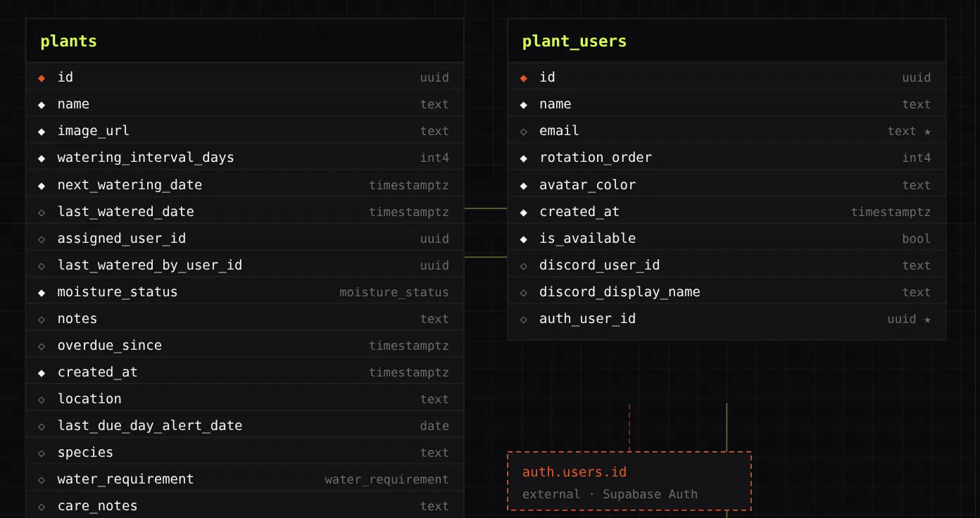
Task: Click the hollow diamond beside last_watered_by_user_id
Action: point(42,265)
